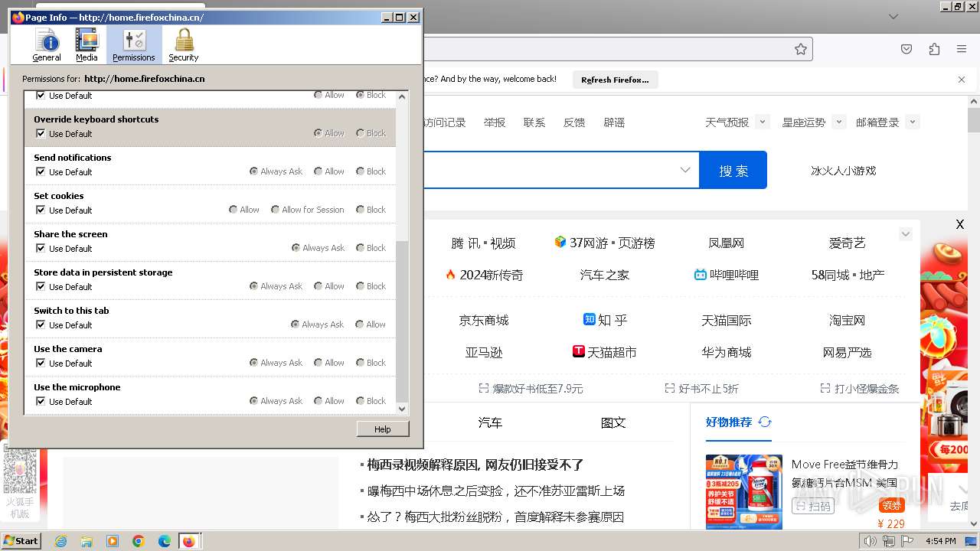This screenshot has width=980, height=551.
Task: Open Firefox Extensions puzzle icon
Action: pyautogui.click(x=934, y=49)
